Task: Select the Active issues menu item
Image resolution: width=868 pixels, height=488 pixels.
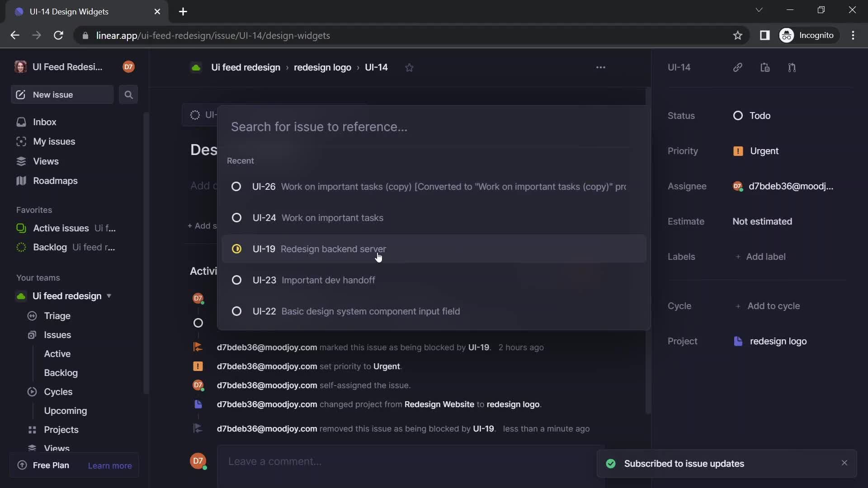Action: tap(61, 228)
